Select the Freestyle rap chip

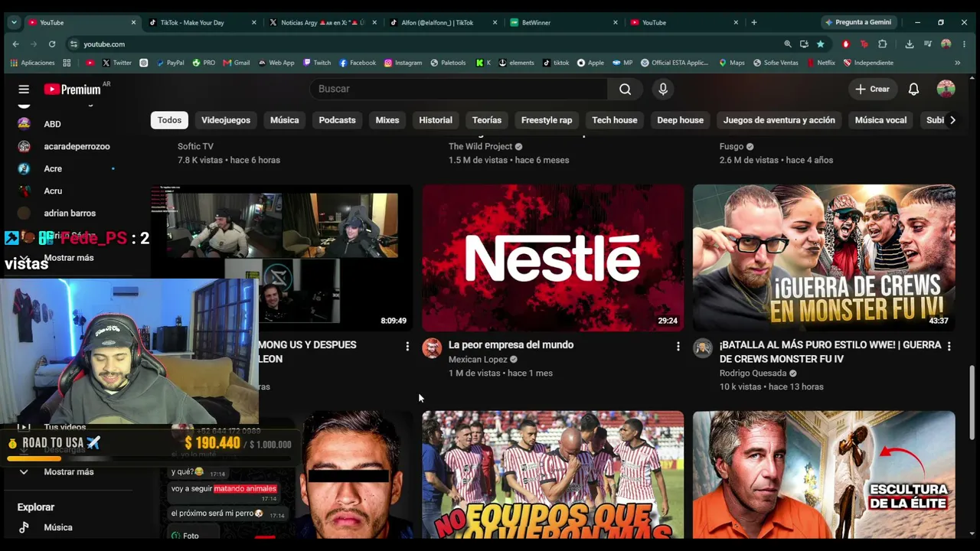pyautogui.click(x=547, y=120)
